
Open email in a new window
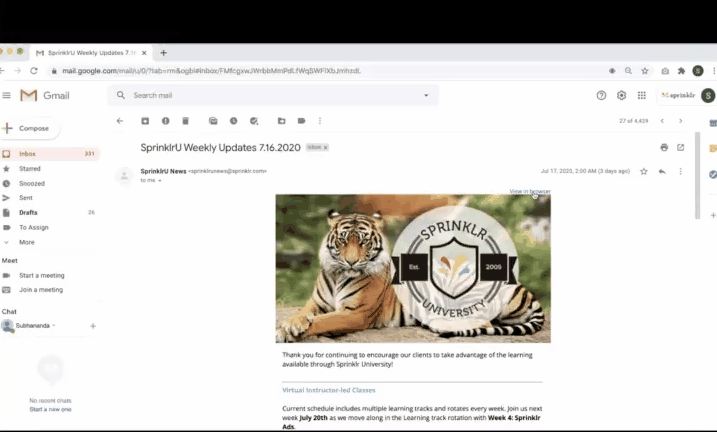[x=680, y=147]
